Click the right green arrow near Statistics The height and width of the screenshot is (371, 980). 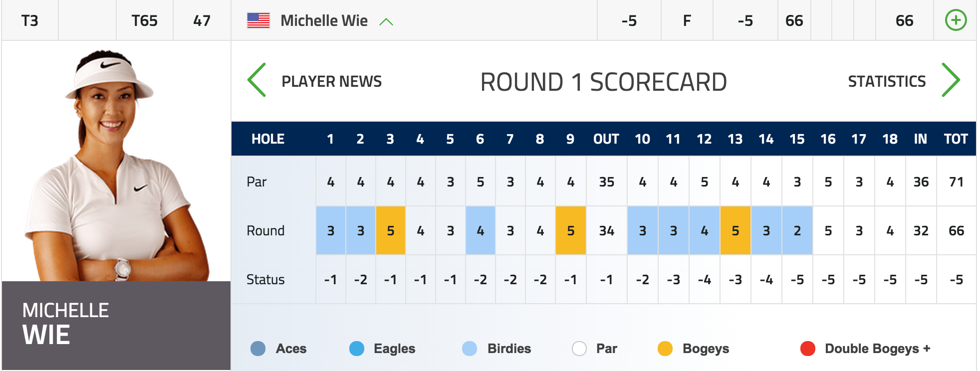[x=951, y=80]
